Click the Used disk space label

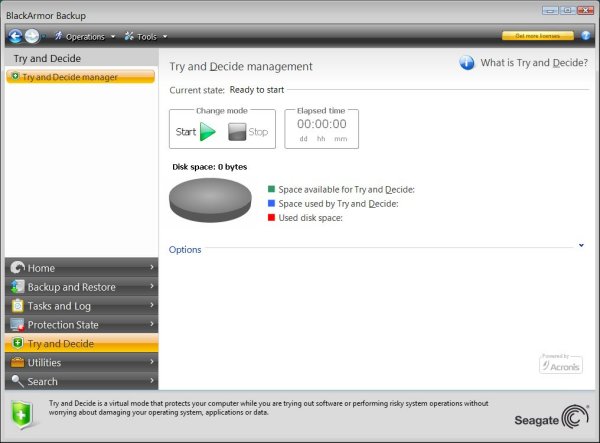point(310,218)
